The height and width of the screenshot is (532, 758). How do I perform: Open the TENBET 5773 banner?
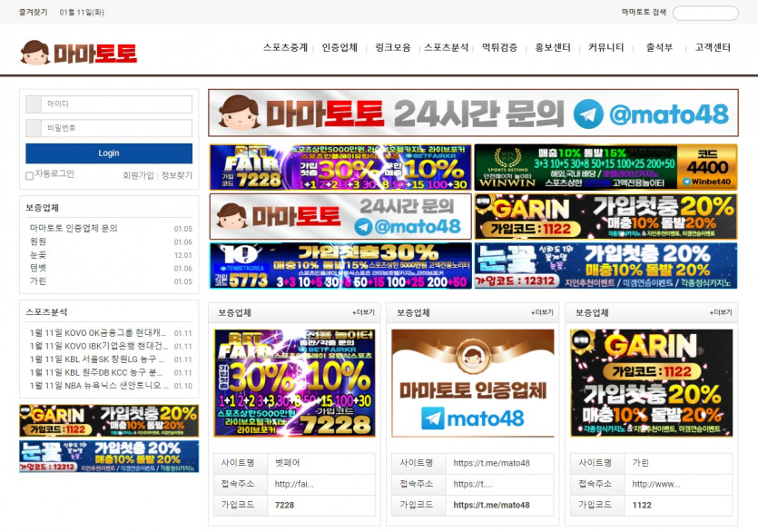tap(340, 266)
